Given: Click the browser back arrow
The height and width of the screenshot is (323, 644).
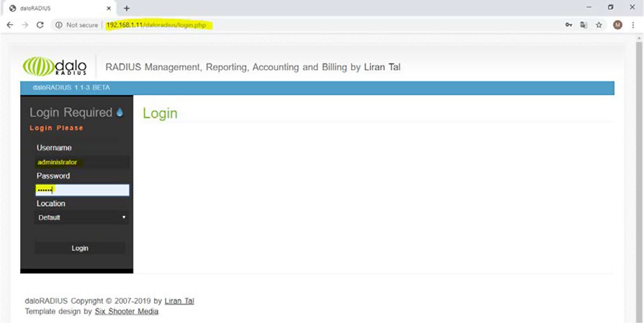Looking at the screenshot, I should (10, 25).
